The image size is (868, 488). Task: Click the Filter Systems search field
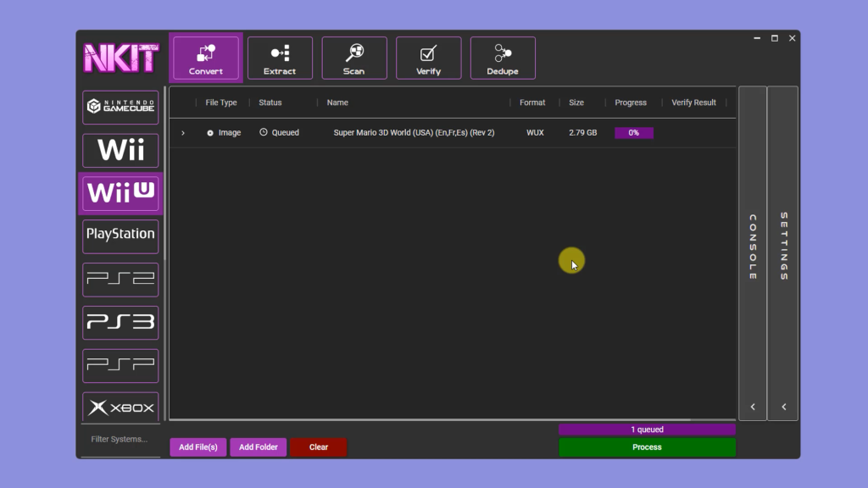point(120,439)
